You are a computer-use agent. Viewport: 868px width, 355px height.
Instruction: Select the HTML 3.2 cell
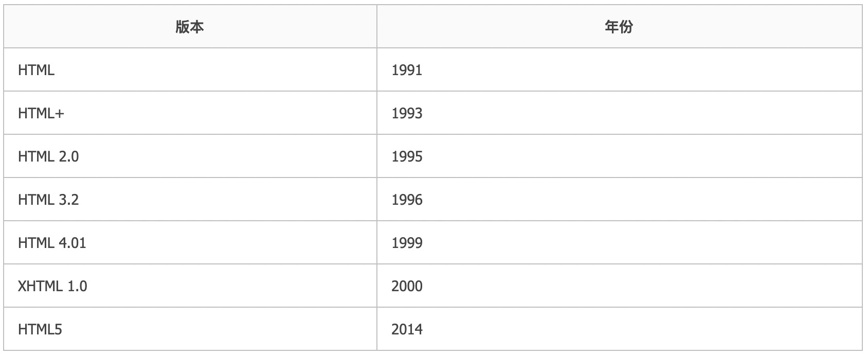click(x=190, y=200)
